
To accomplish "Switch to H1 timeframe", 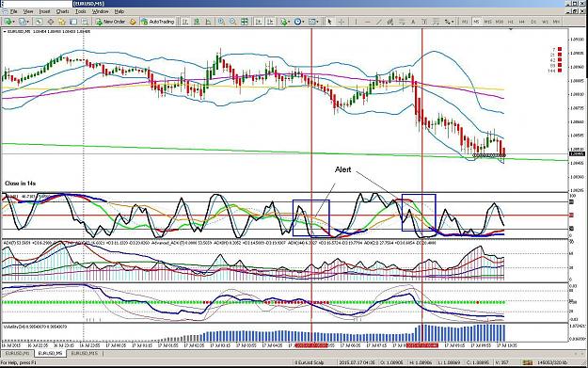I will point(510,22).
